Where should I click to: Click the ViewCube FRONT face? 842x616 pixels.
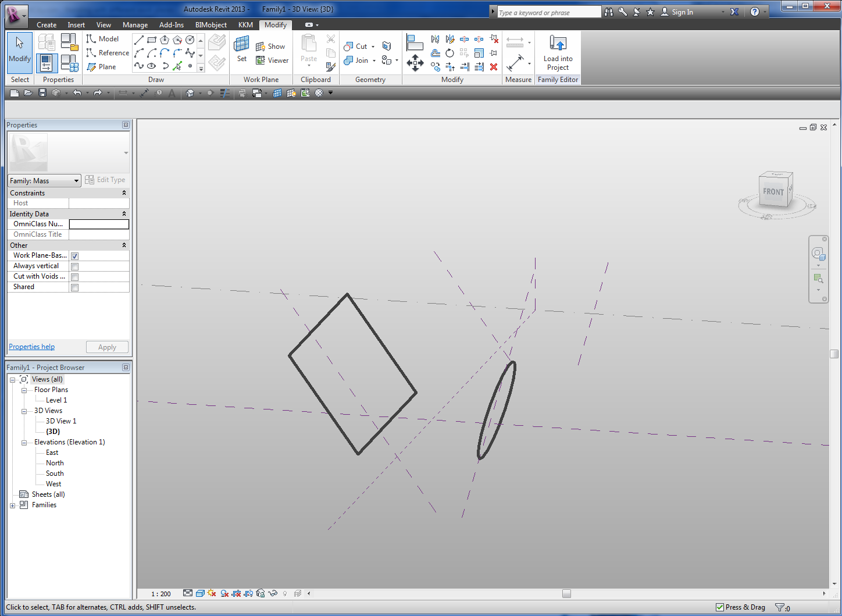tap(773, 192)
